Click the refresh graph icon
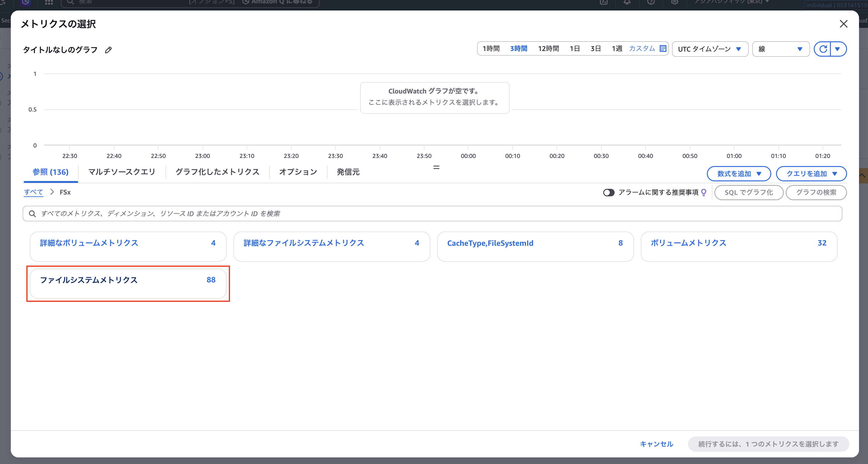This screenshot has width=868, height=464. [823, 49]
